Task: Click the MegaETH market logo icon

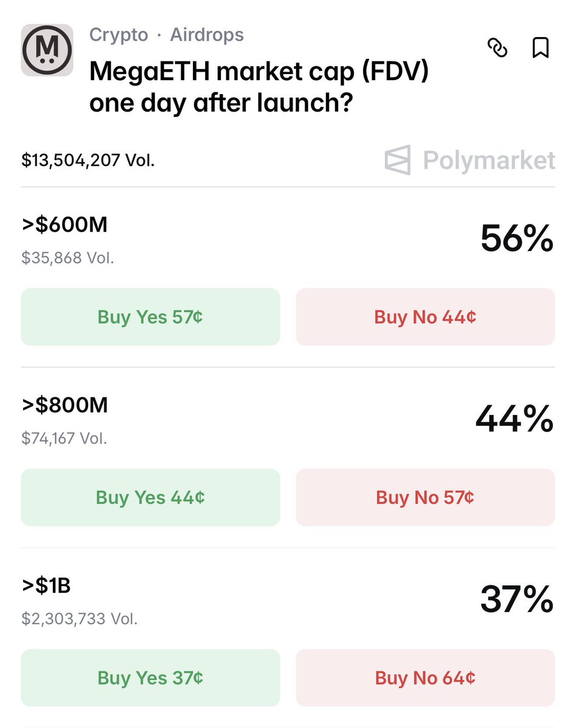Action: pyautogui.click(x=47, y=50)
